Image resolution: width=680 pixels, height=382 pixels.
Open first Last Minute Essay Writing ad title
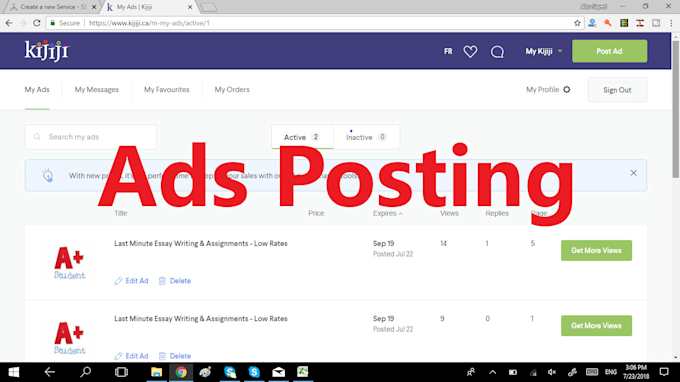tap(201, 244)
